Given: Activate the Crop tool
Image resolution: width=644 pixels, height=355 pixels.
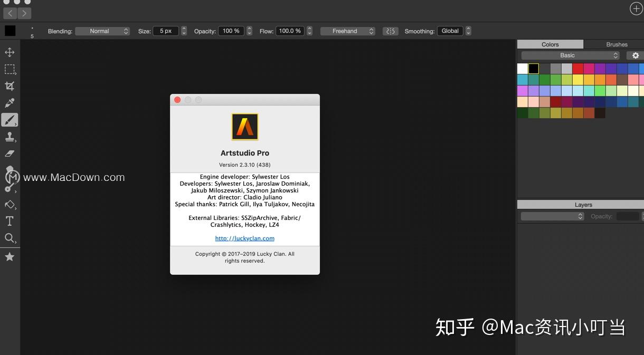Looking at the screenshot, I should (10, 86).
